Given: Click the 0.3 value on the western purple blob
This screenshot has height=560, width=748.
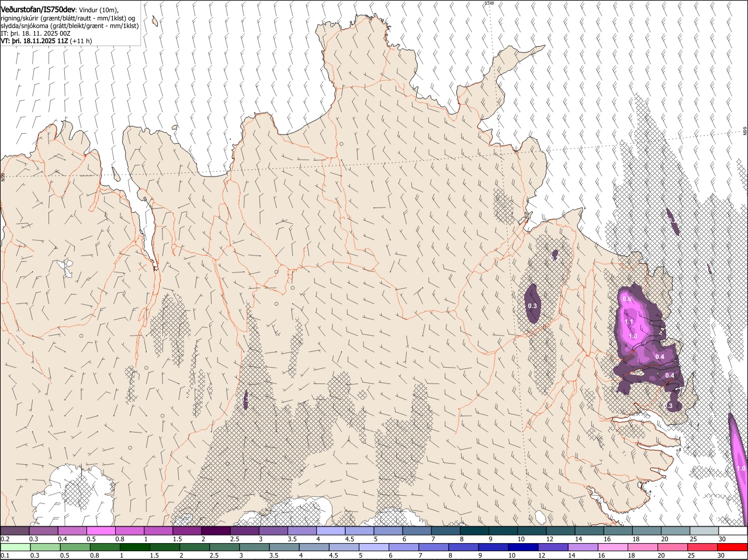Looking at the screenshot, I should 532,306.
